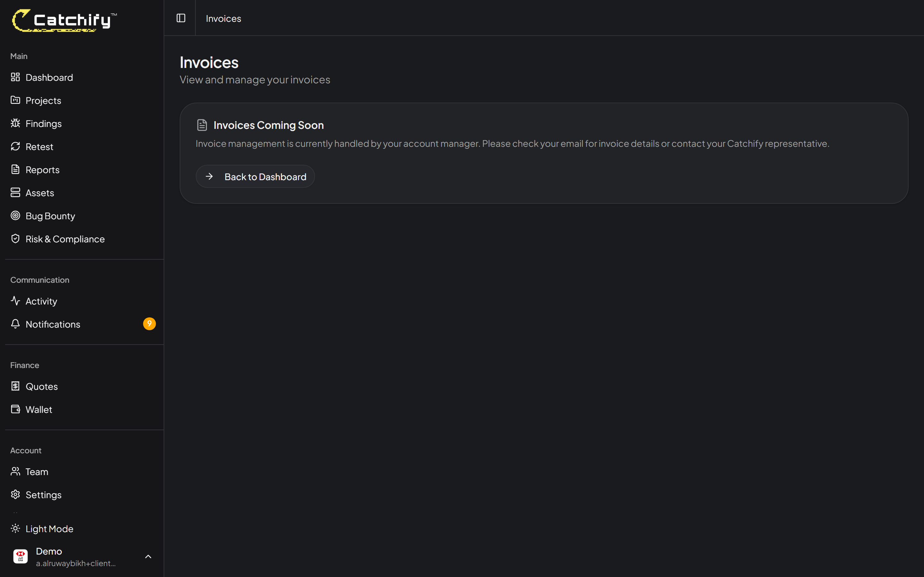Select the Dashboard icon in the sidebar
Viewport: 924px width, 577px height.
click(15, 77)
